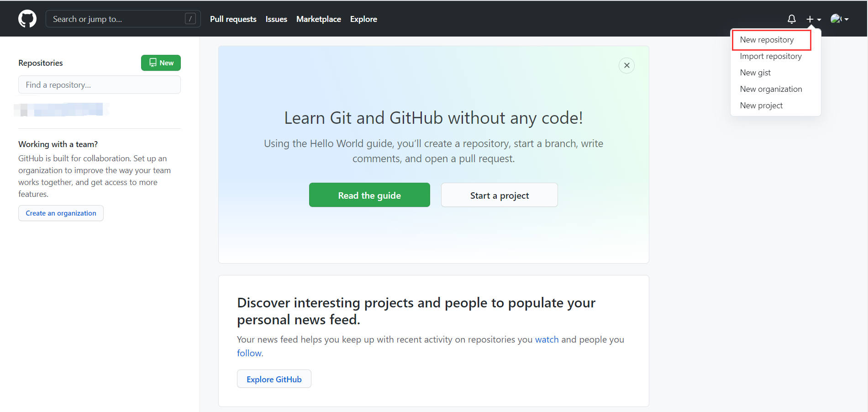Focus the Search or jump to field
Viewport: 868px width, 412px height.
123,19
